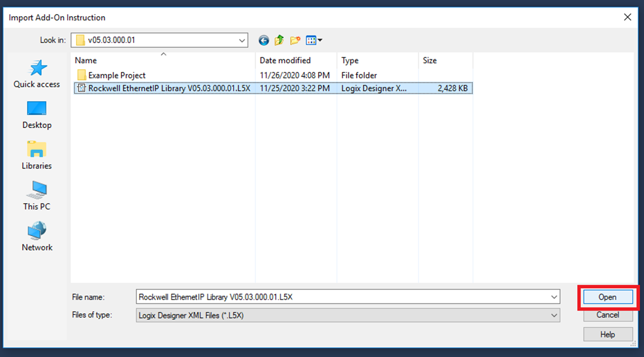Image resolution: width=644 pixels, height=357 pixels.
Task: Click the Views menu icon
Action: (311, 40)
